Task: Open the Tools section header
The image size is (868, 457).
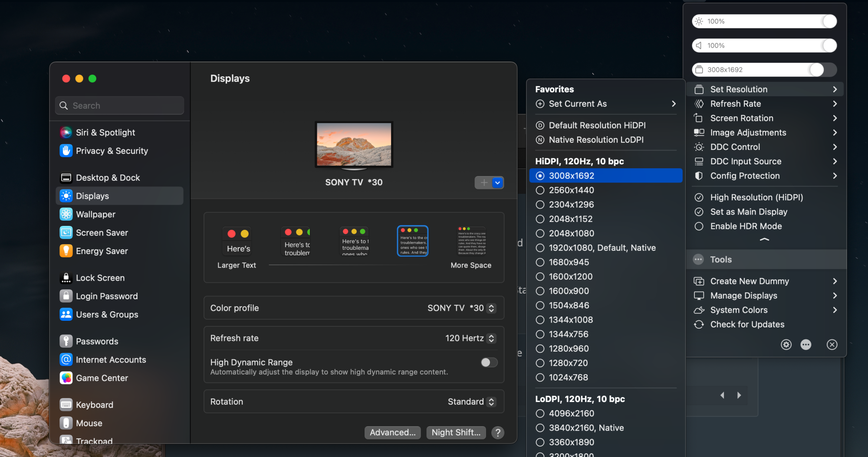Action: (766, 259)
